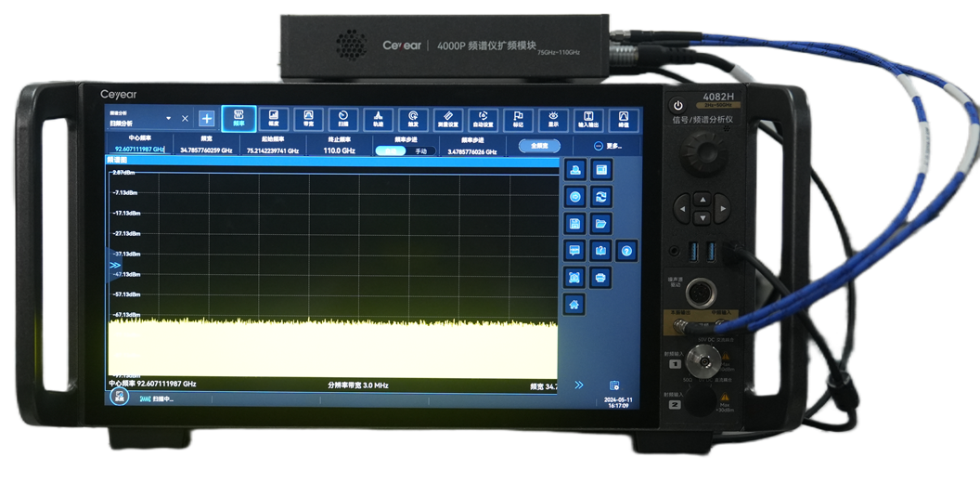Open the 扫描 (sweep) menu tab
The width and height of the screenshot is (980, 483).
(x=343, y=118)
